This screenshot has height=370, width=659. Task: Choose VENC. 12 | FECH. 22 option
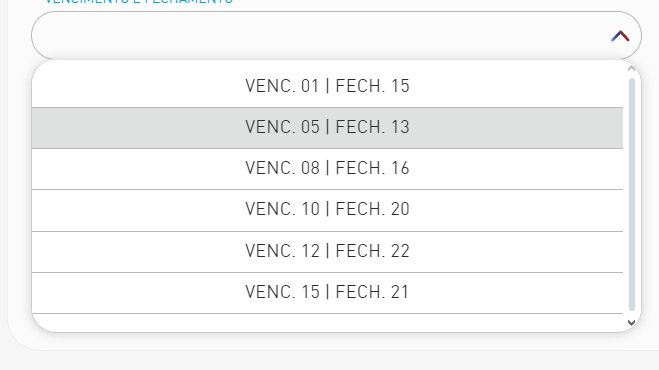click(327, 252)
